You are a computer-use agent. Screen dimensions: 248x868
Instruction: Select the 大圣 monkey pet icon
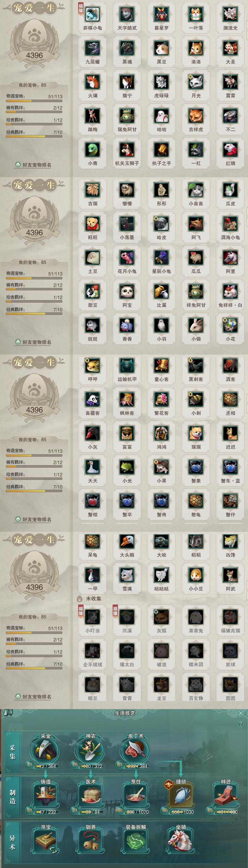[x=231, y=48]
